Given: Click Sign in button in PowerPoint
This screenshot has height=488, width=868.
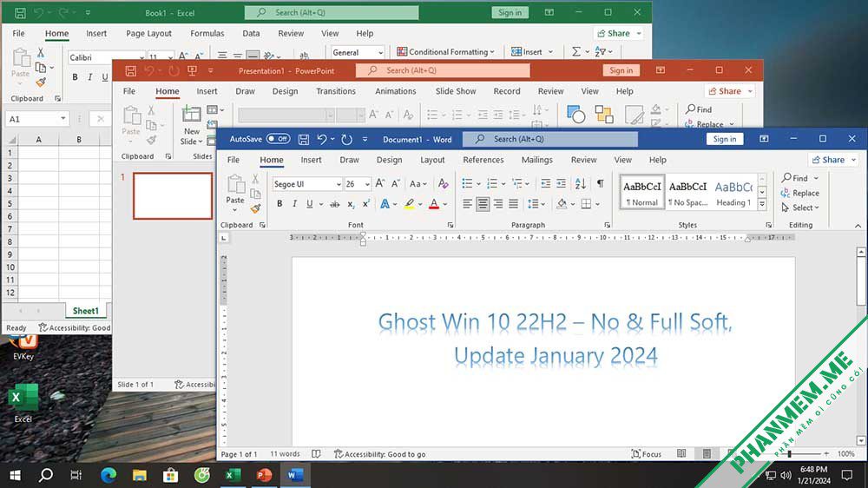Looking at the screenshot, I should pos(621,70).
